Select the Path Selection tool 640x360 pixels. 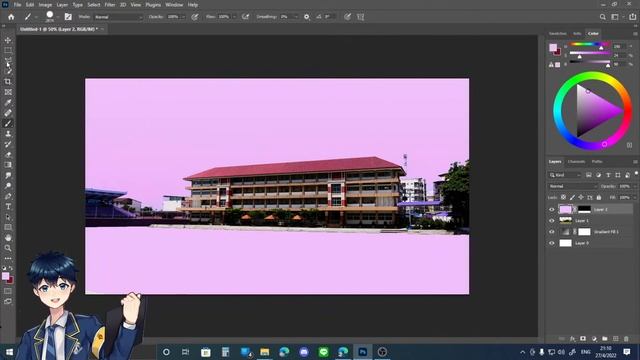tap(8, 217)
